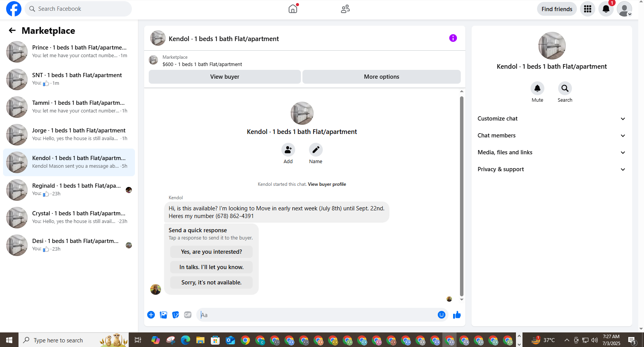Viewport: 644px width, 347px height.
Task: Click the listing thumbnail in the Marketplace banner
Action: point(153,60)
